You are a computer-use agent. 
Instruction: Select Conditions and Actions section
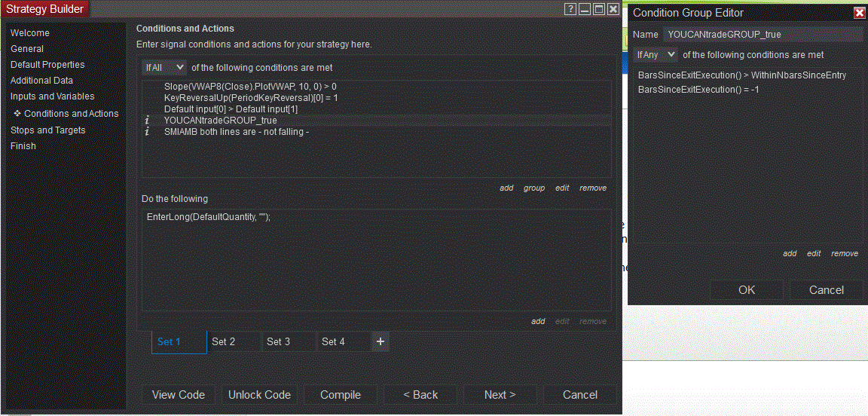(x=72, y=114)
